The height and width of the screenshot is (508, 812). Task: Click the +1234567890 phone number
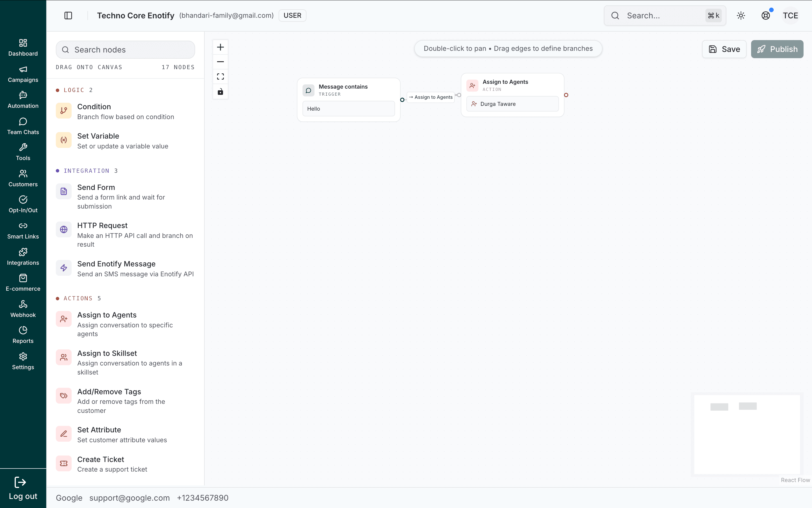click(203, 498)
